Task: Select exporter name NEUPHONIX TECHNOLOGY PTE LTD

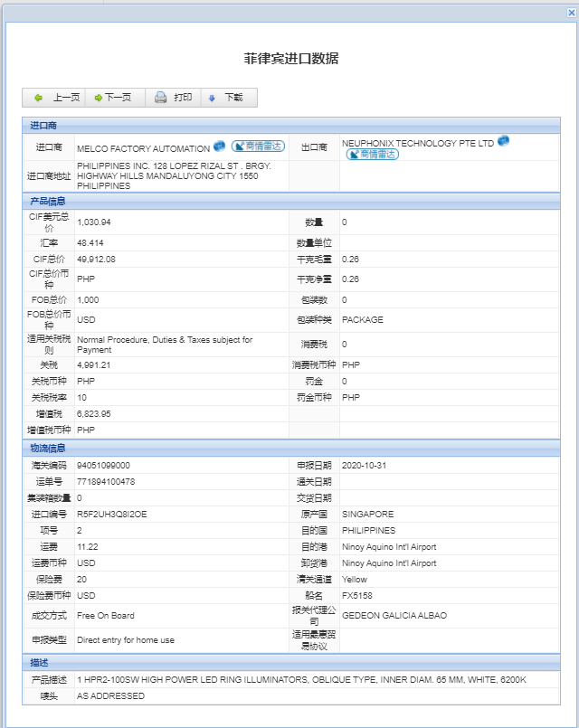Action: point(418,143)
